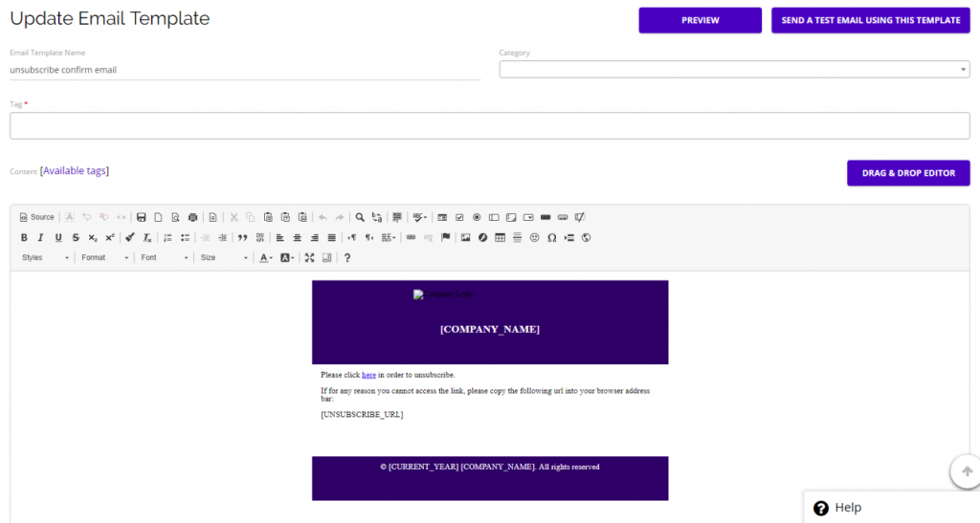Insert a Selection Field element
Screen dimensions: 980x523
528,217
